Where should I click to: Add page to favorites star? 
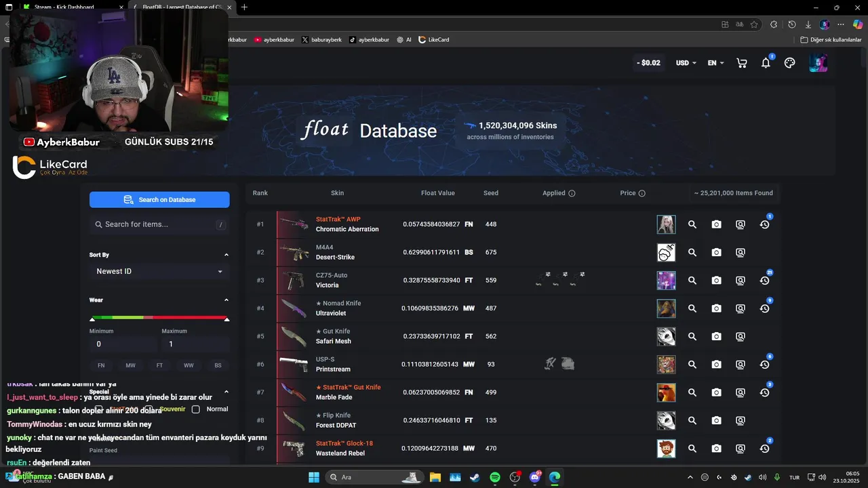(x=754, y=24)
